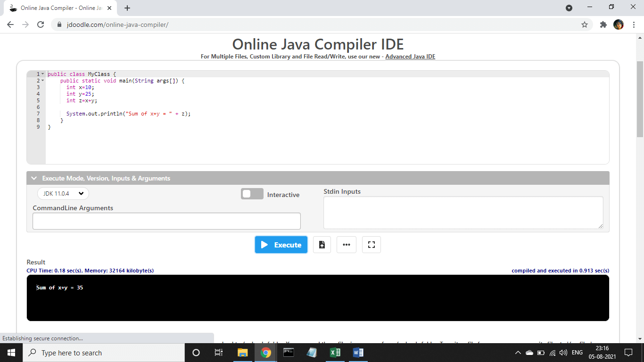
Task: Click the code line 'int x=10;'
Action: coord(80,87)
